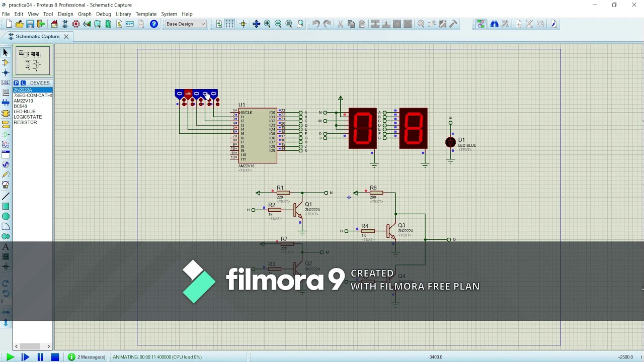Step the simulation forward
This screenshot has height=362, width=644.
coord(25,357)
